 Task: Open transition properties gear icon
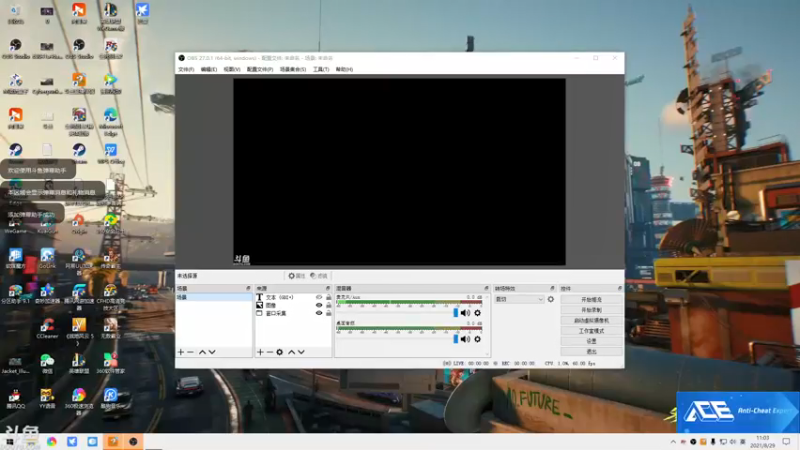[x=551, y=299]
